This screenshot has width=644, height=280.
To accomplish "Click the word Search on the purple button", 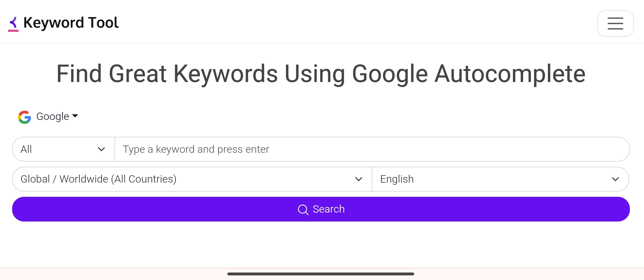I will (x=328, y=209).
